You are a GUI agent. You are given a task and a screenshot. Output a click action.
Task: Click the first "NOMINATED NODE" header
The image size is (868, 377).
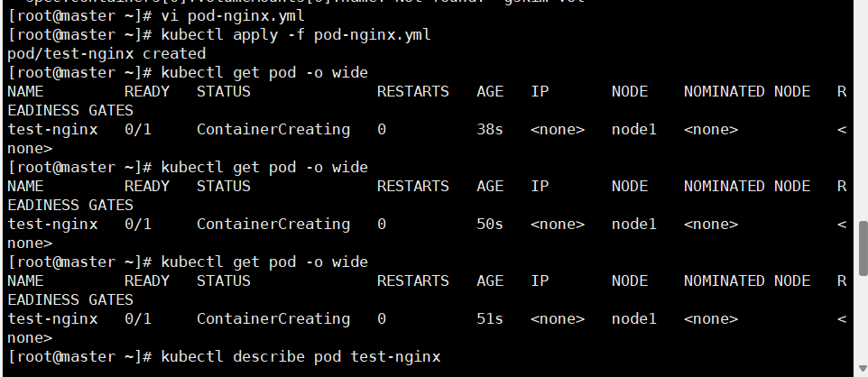747,91
